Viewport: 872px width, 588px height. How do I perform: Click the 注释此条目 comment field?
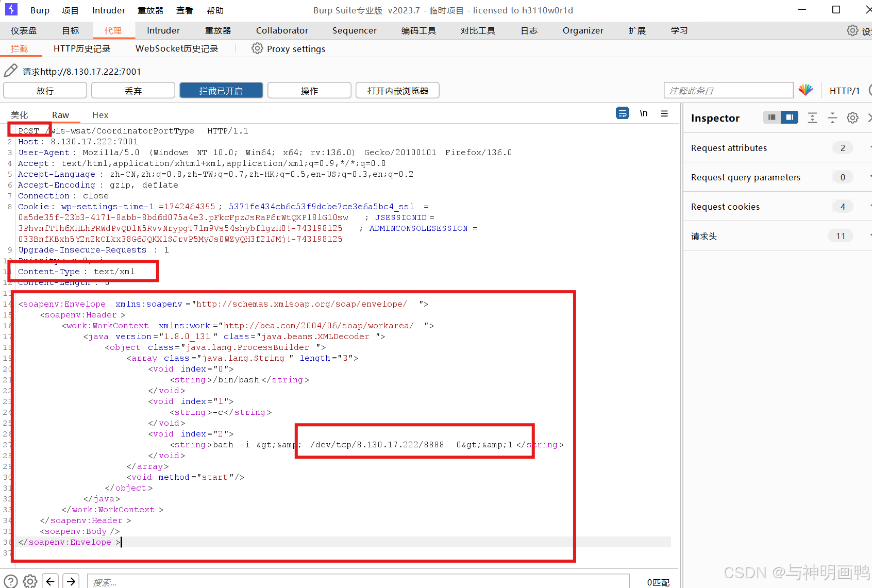coord(728,90)
